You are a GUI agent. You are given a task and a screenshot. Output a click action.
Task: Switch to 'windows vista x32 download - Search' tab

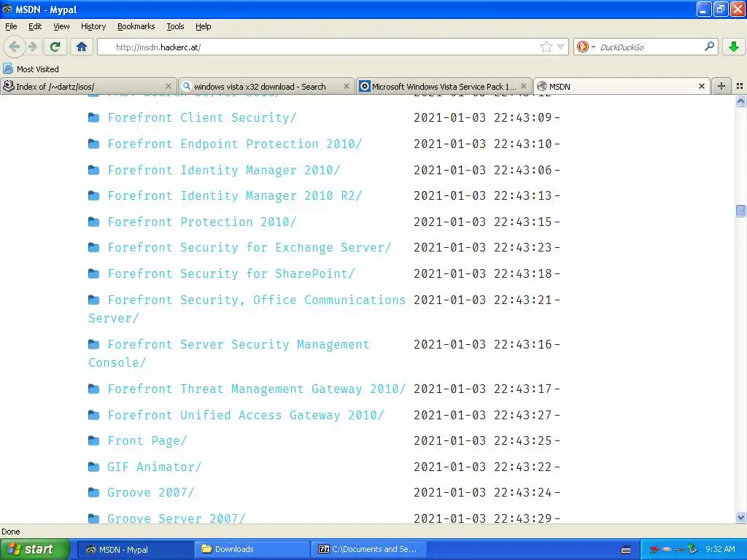(x=266, y=86)
